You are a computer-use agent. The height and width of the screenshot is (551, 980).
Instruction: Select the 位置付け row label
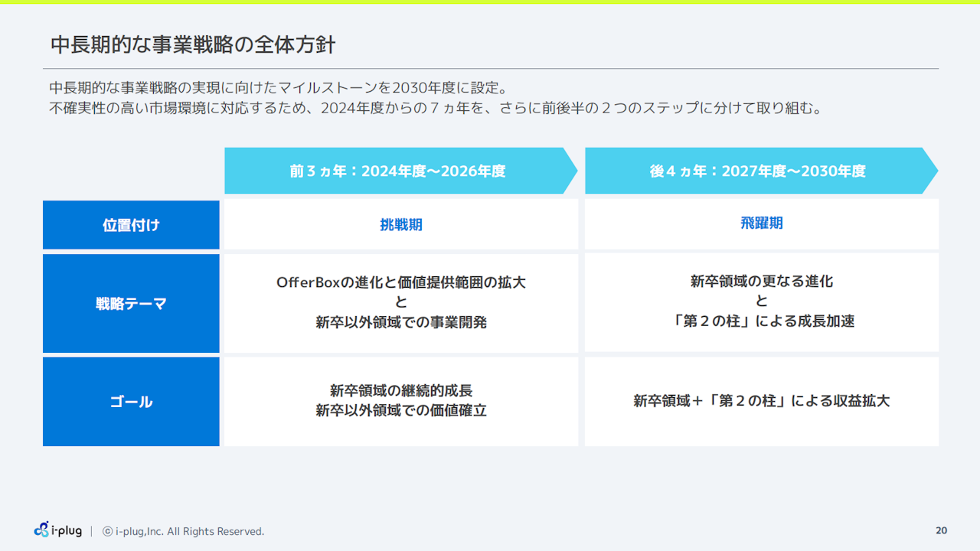coord(131,226)
